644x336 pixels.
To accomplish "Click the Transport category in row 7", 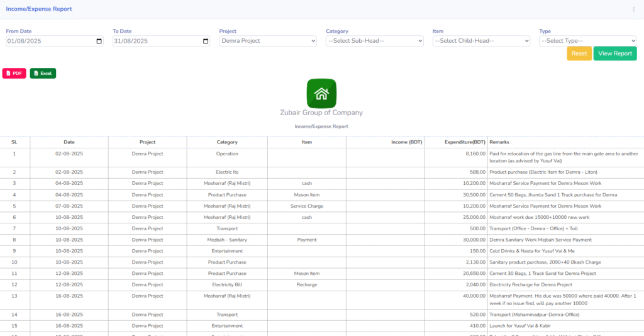I will 227,229.
